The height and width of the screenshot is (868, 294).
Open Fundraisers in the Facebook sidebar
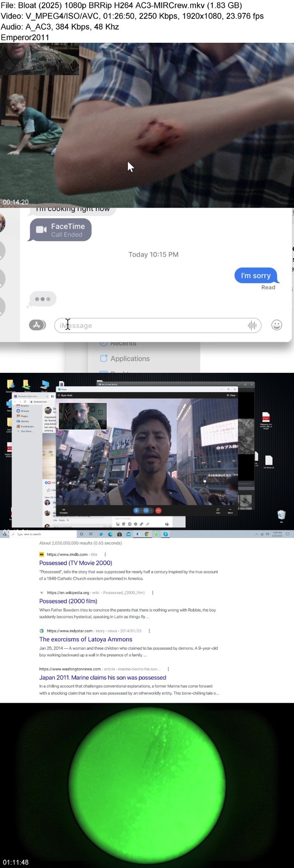coord(25,426)
